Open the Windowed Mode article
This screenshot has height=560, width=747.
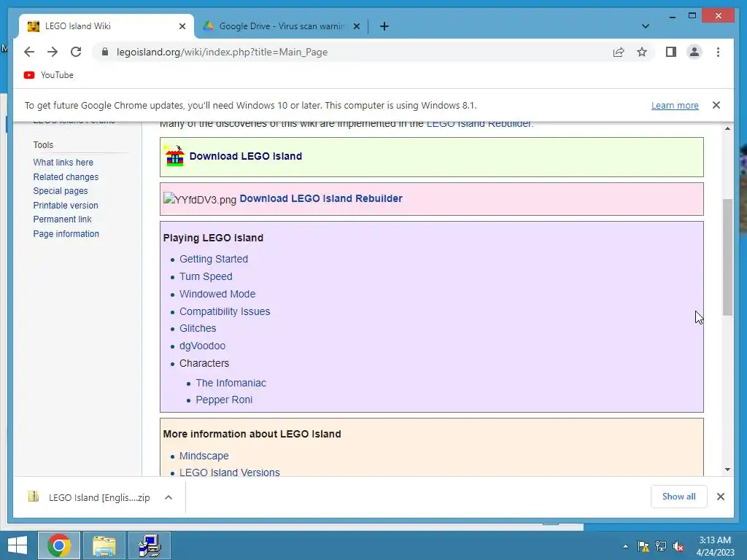(x=217, y=295)
